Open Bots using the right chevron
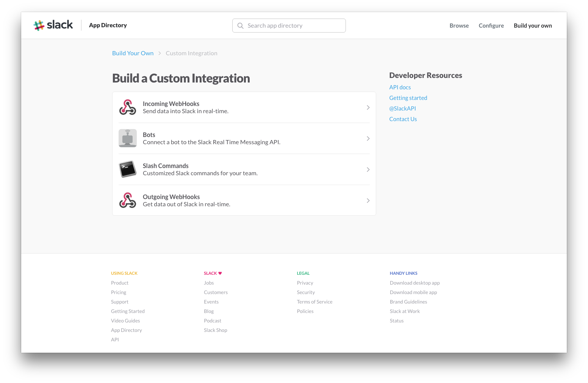 click(x=368, y=139)
